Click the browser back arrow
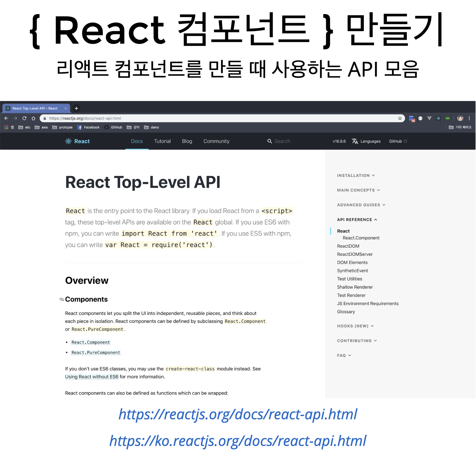This screenshot has height=457, width=476. pyautogui.click(x=6, y=118)
